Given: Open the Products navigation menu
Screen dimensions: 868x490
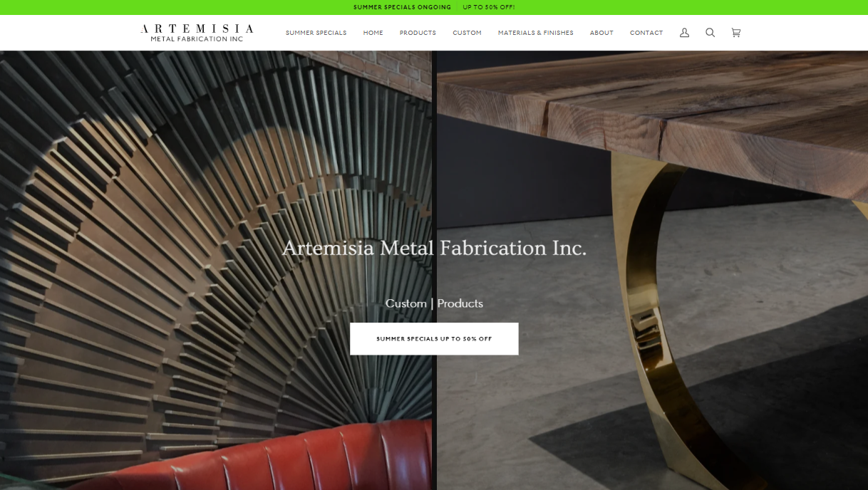Looking at the screenshot, I should coord(418,33).
